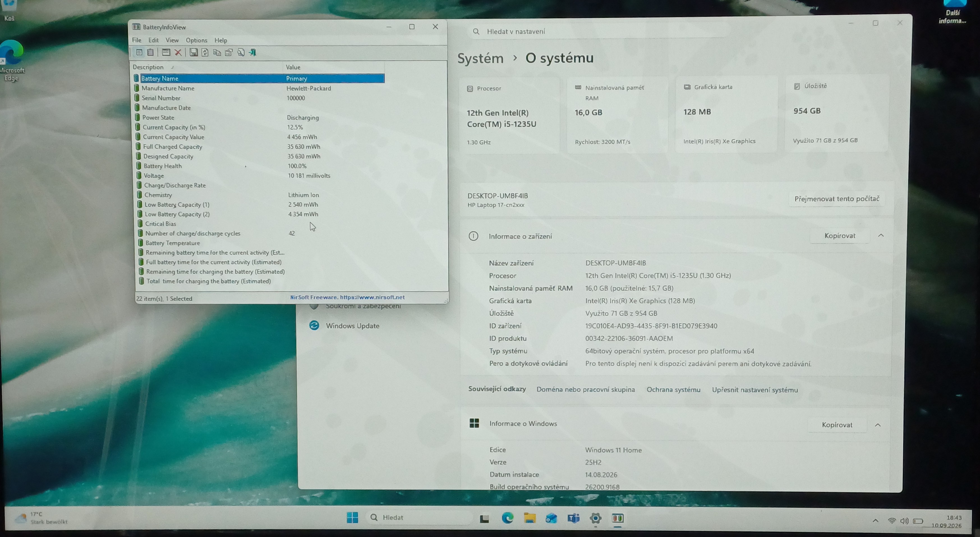Click the Procesor card in Settings

pos(509,115)
